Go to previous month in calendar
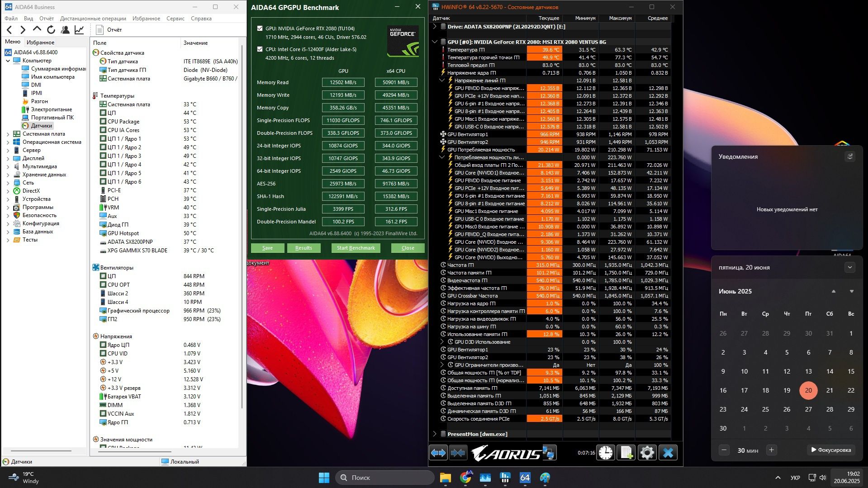This screenshot has height=488, width=868. point(834,291)
